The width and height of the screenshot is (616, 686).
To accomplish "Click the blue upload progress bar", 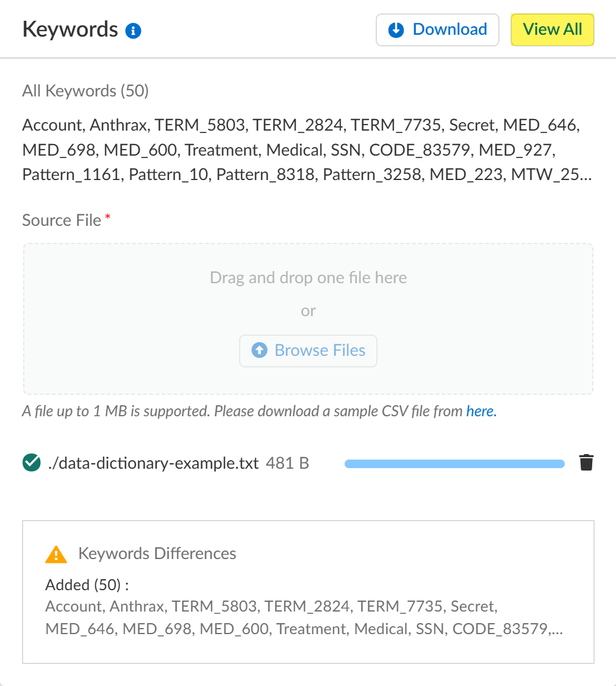I will (x=454, y=464).
